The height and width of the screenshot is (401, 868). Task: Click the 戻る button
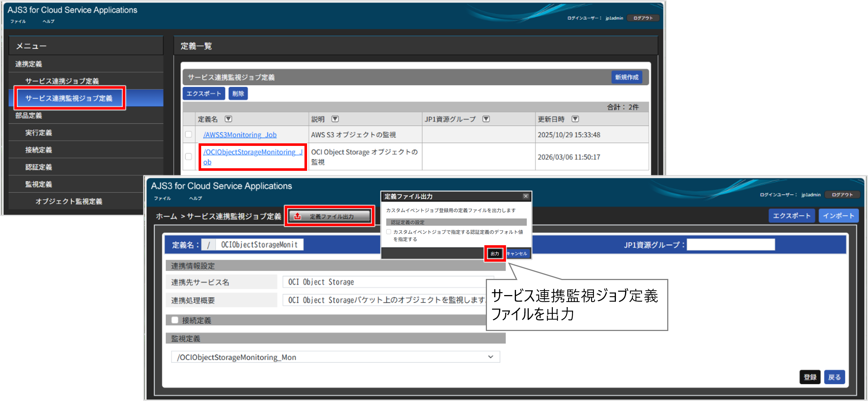point(834,377)
